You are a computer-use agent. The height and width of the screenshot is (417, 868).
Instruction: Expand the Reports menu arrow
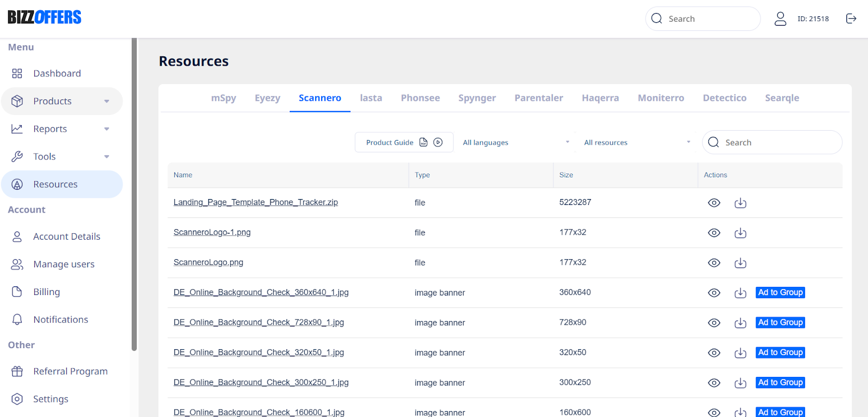pyautogui.click(x=107, y=129)
